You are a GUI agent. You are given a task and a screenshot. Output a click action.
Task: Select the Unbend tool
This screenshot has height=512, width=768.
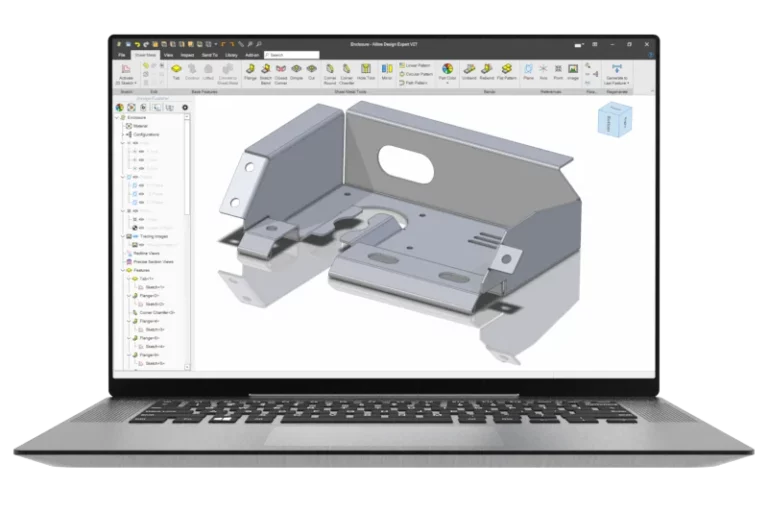coord(469,72)
